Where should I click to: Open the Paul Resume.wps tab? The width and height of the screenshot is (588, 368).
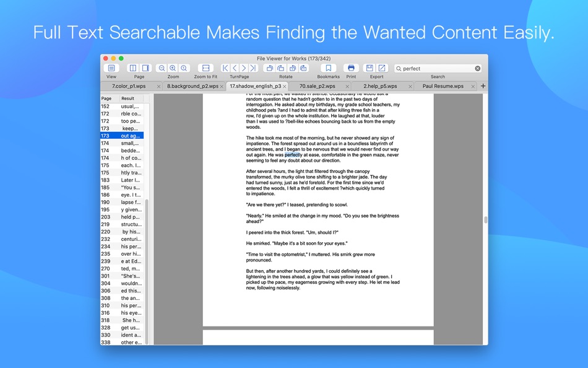(443, 86)
